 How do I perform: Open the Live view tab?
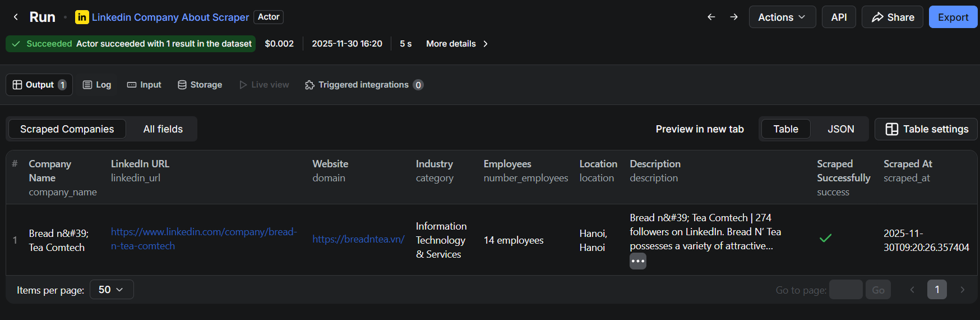(264, 85)
